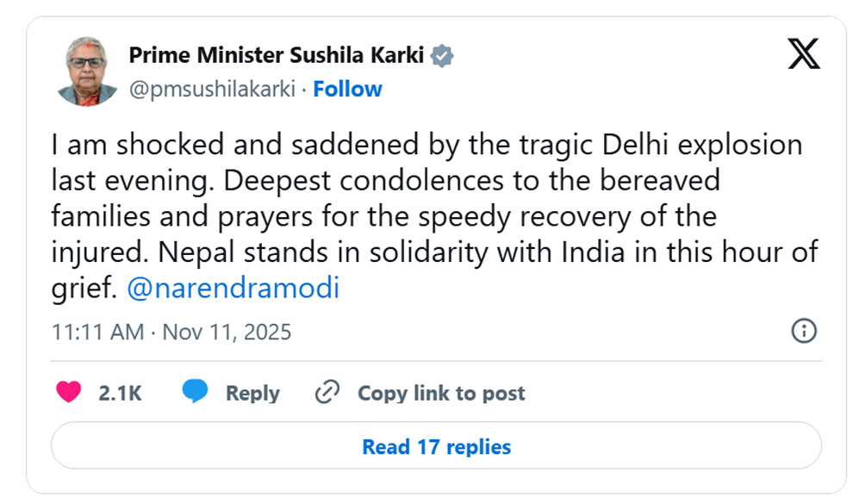Click the Nov 11, 2025 date
The height and width of the screenshot is (504, 853).
[x=227, y=332]
